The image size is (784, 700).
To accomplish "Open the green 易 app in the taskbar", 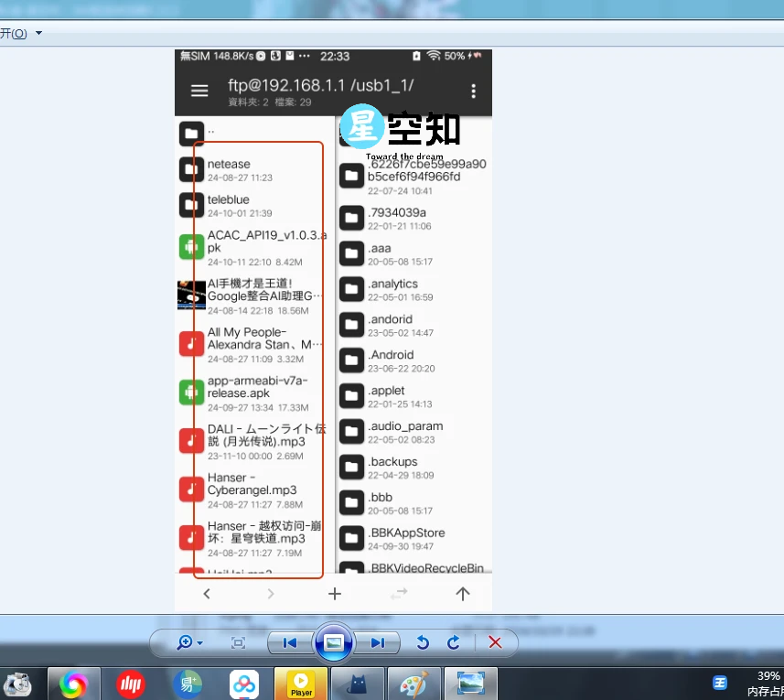I will click(x=188, y=684).
